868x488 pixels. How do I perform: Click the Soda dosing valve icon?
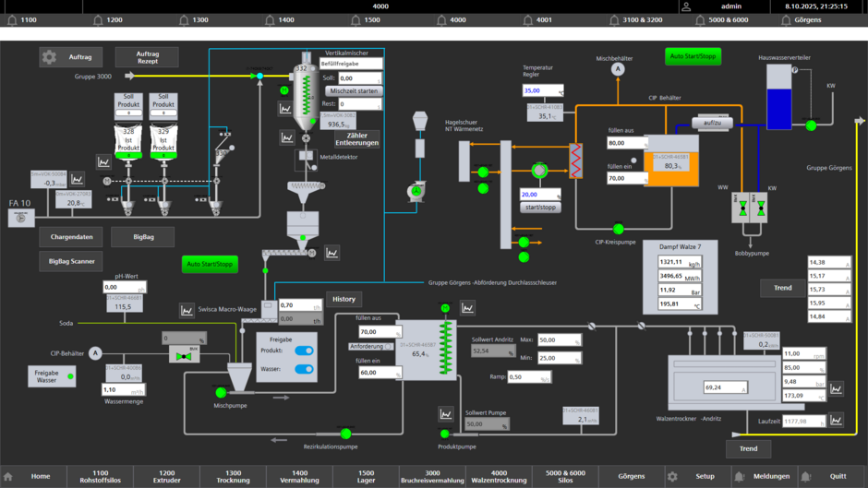coord(183,356)
